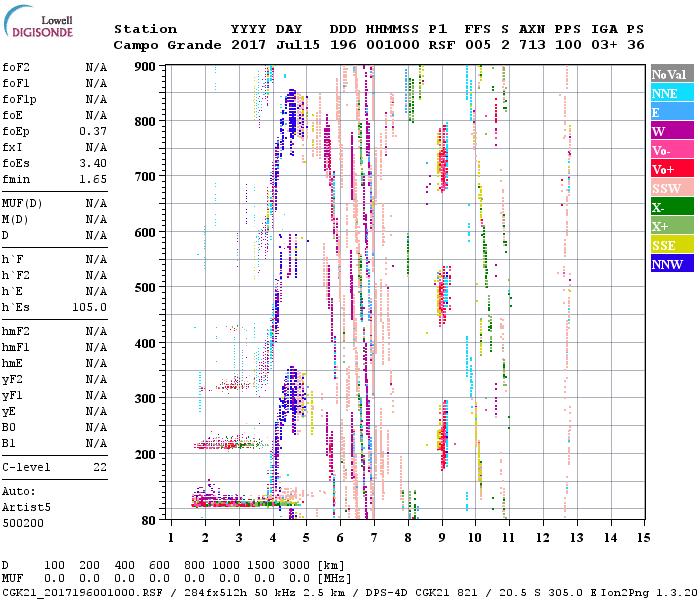
Task: Select the Vo- pink legend swatch
Action: click(671, 150)
